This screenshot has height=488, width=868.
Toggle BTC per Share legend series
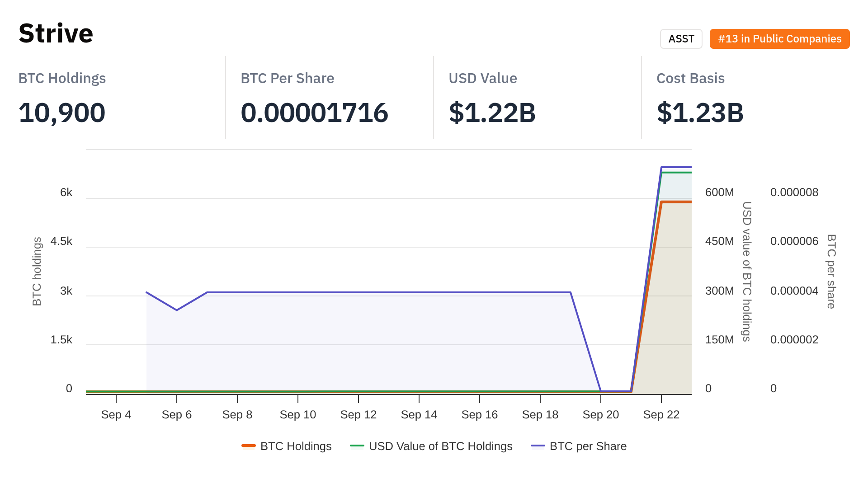click(x=588, y=446)
